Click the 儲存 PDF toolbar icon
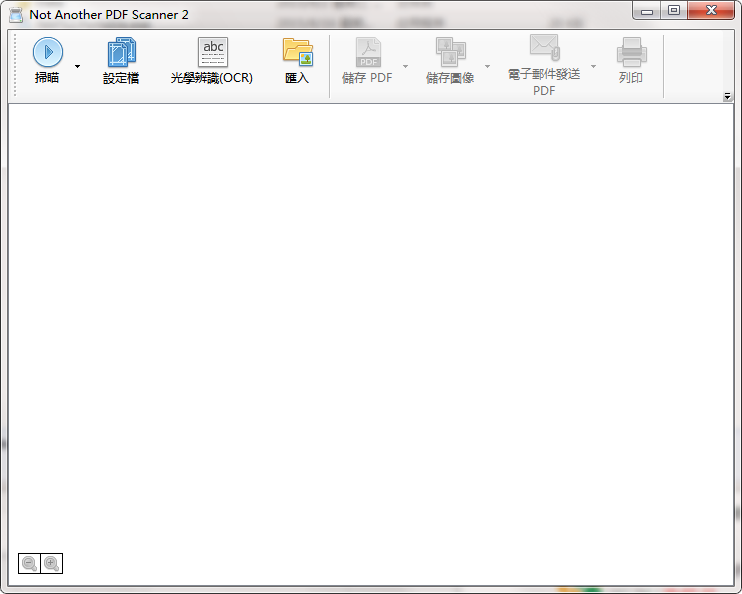Viewport: 742px width, 594px height. coord(368,53)
